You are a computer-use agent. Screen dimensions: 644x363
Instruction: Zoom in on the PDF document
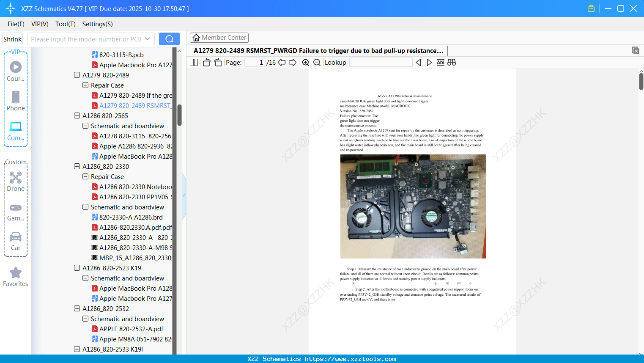click(306, 63)
